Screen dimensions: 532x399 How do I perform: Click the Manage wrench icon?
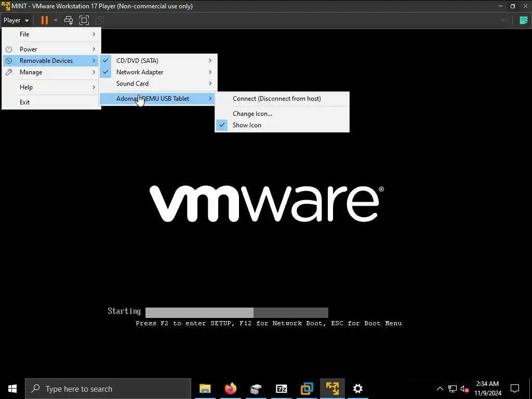tap(9, 72)
